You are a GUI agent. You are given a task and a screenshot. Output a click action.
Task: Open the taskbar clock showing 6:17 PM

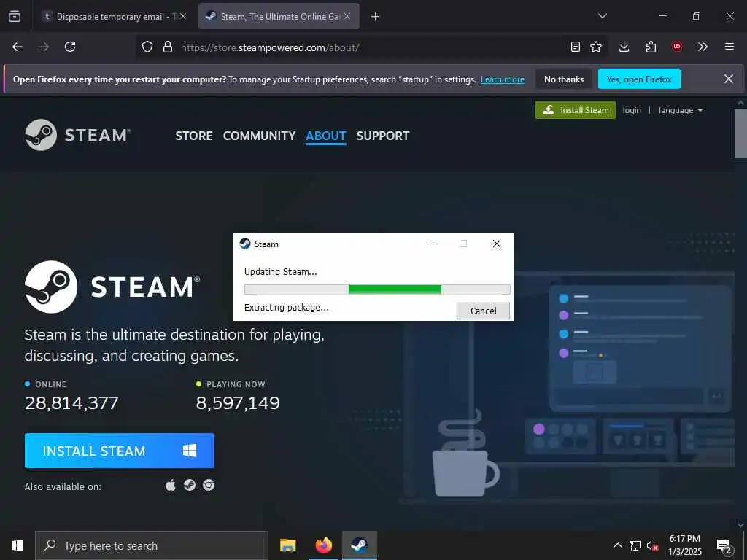click(684, 545)
